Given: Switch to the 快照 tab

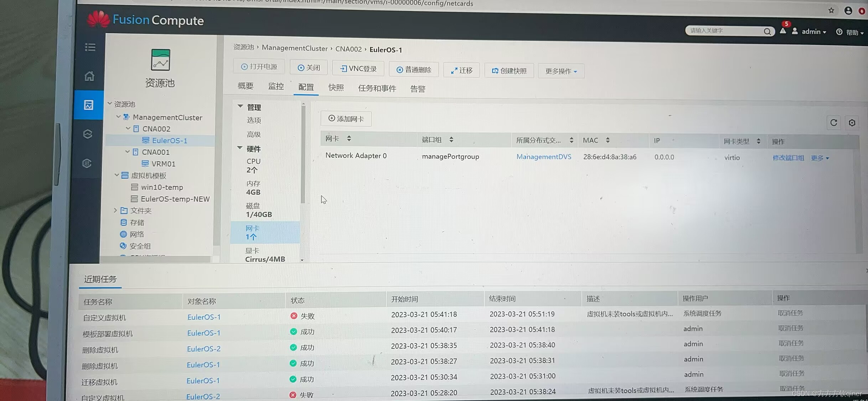Looking at the screenshot, I should click(x=336, y=88).
